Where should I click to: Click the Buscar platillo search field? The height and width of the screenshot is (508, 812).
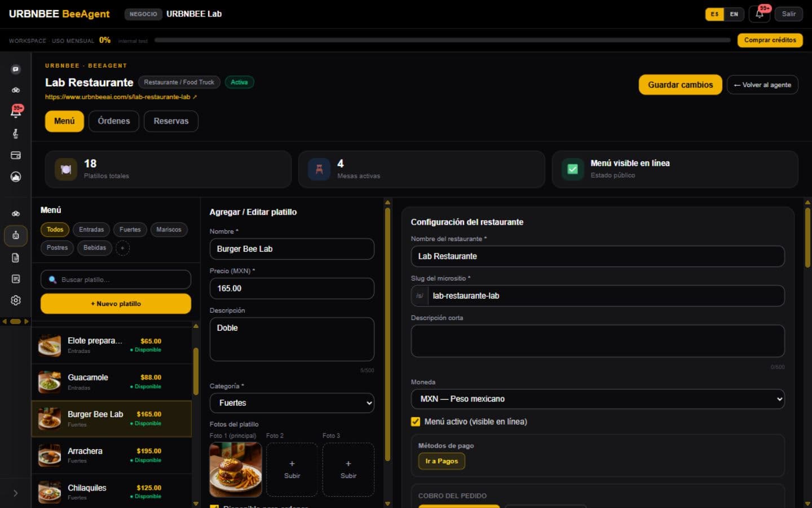(116, 279)
